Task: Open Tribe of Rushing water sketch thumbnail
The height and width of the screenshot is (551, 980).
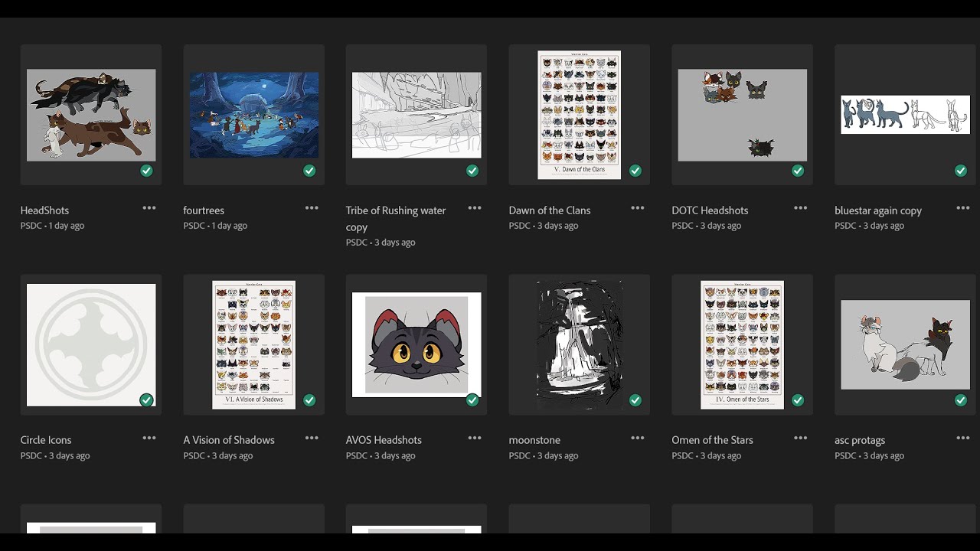Action: pyautogui.click(x=416, y=115)
